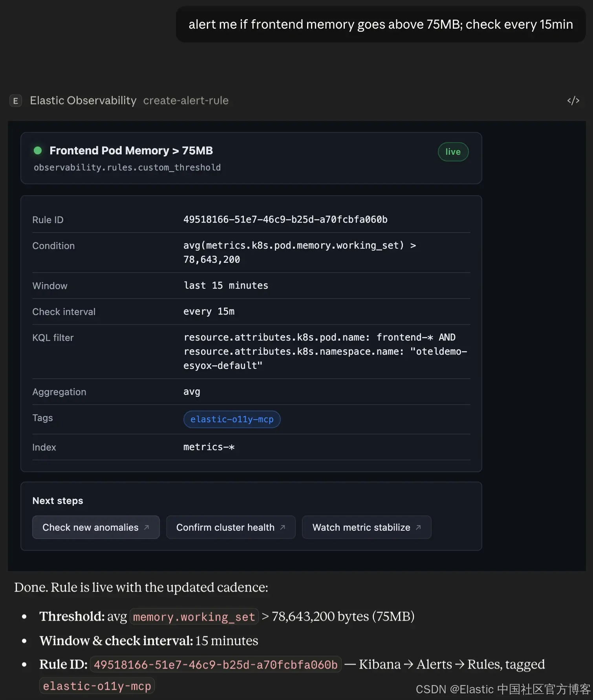This screenshot has width=593, height=700.
Task: Click the Aggregation value avg
Action: 192,391
